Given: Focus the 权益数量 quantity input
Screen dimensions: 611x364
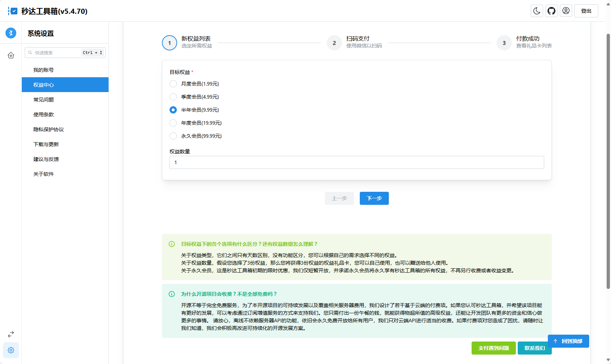Looking at the screenshot, I should 357,162.
